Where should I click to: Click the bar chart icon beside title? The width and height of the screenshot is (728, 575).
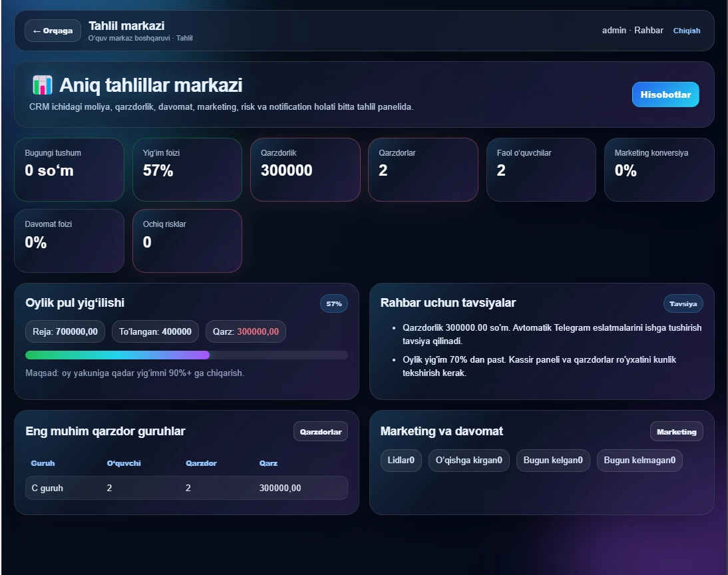[x=42, y=85]
